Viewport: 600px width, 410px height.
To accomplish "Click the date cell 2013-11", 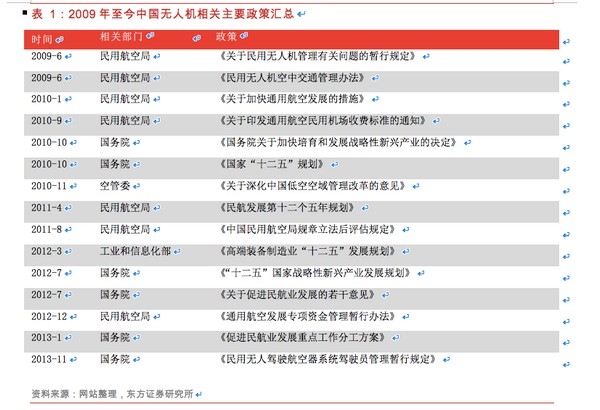I will pyautogui.click(x=49, y=359).
